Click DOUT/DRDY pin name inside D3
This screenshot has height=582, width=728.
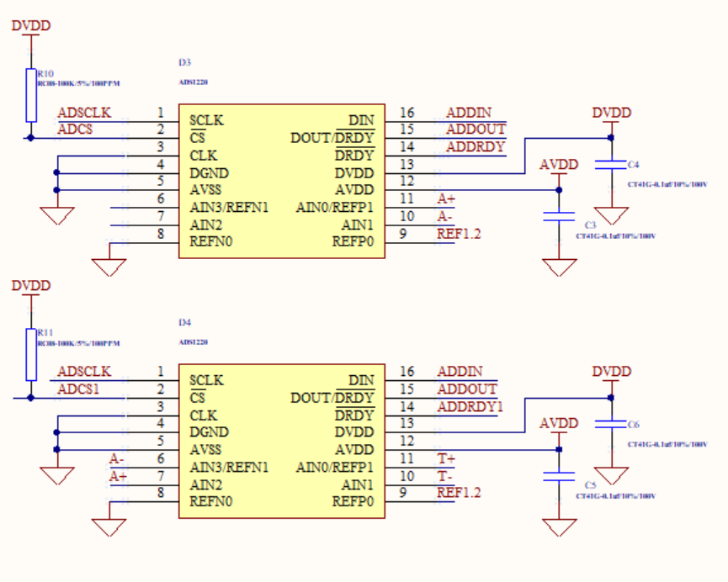[332, 138]
